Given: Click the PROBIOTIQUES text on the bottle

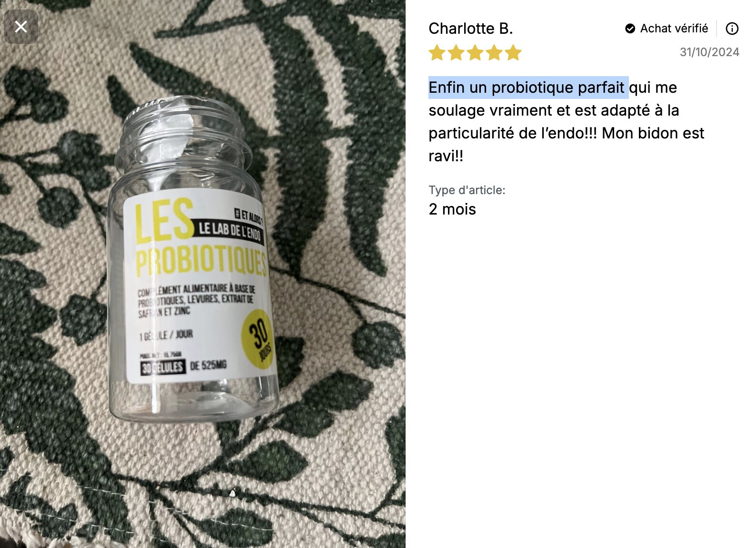Looking at the screenshot, I should coord(201,262).
